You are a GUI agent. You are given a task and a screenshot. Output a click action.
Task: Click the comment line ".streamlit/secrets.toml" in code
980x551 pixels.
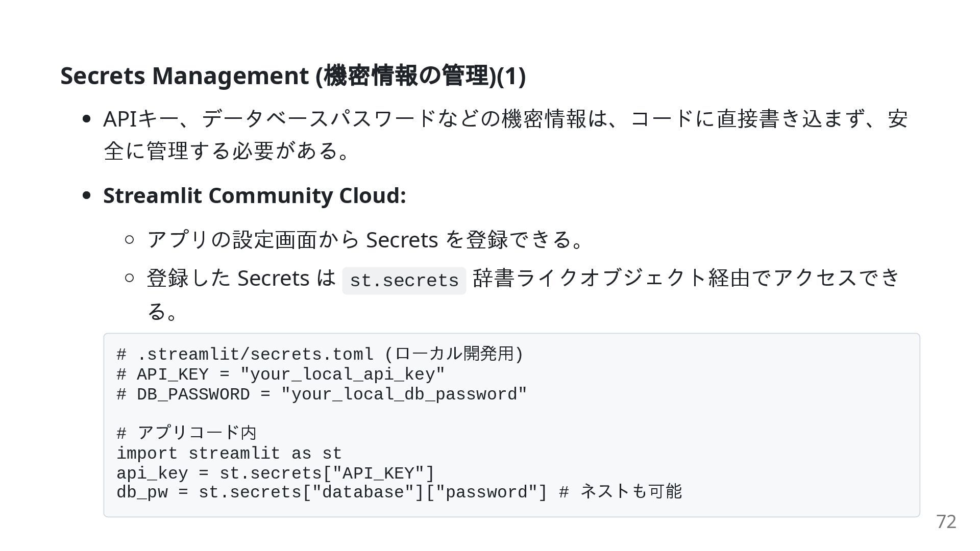pos(320,354)
